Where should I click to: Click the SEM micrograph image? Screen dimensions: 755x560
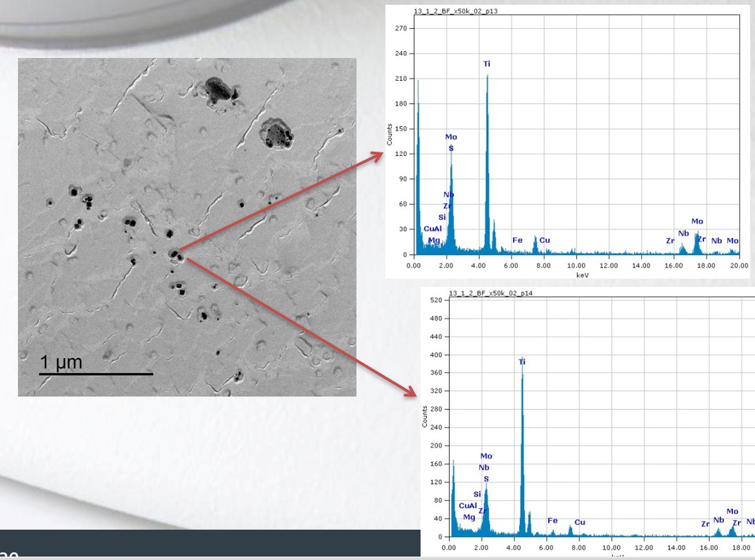[186, 226]
